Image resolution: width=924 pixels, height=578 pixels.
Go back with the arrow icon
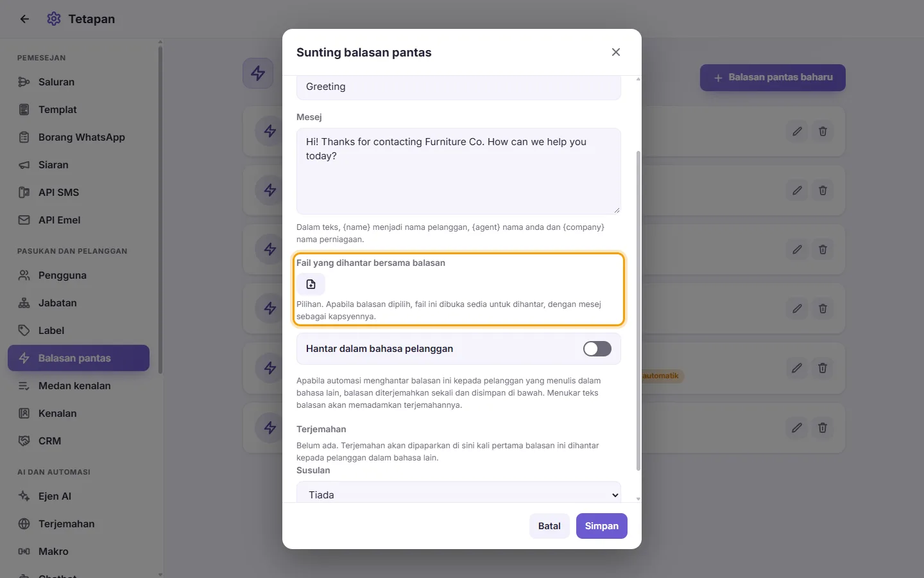click(24, 19)
